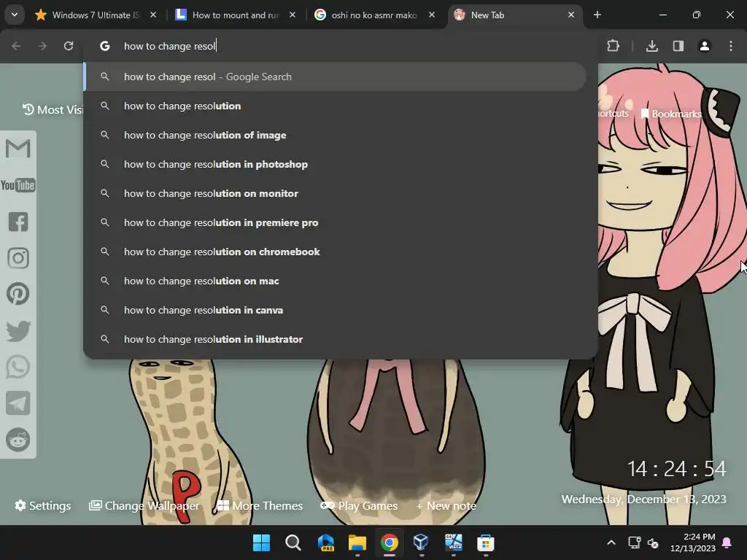
Task: Open the Edge PRE taskbar icon
Action: [325, 542]
